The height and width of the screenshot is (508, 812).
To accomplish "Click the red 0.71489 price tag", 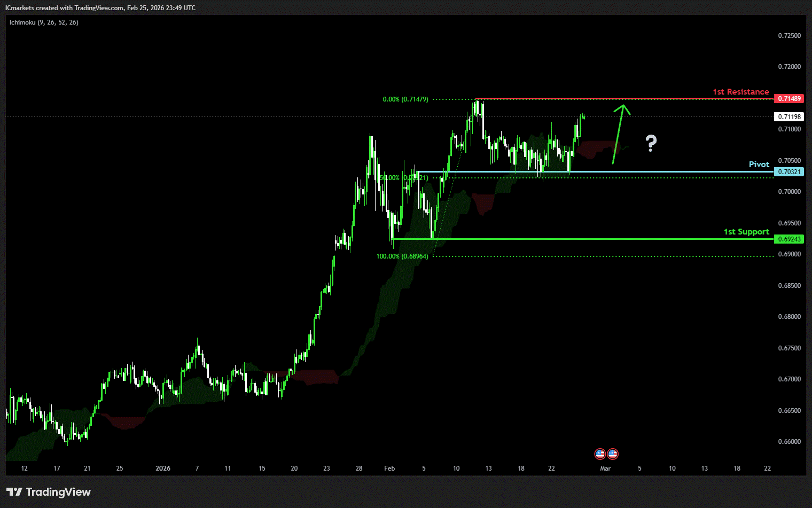I will (x=789, y=99).
